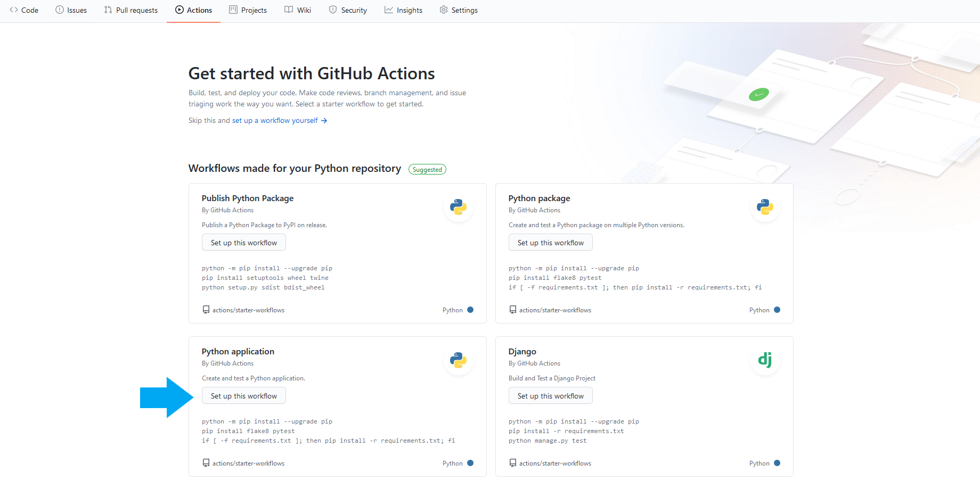Open actions/starter-workflows link on Python package card
This screenshot has width=980, height=481.
click(555, 310)
